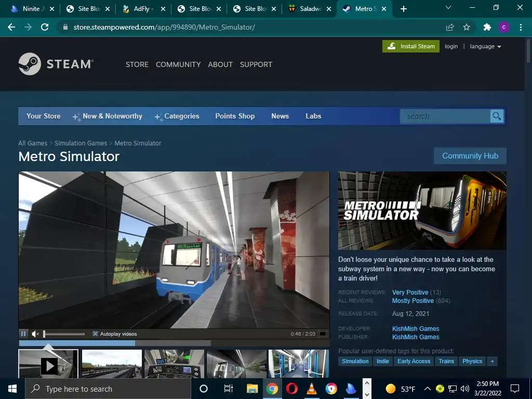532x399 pixels.
Task: Click the browser address bar URL
Action: [164, 27]
